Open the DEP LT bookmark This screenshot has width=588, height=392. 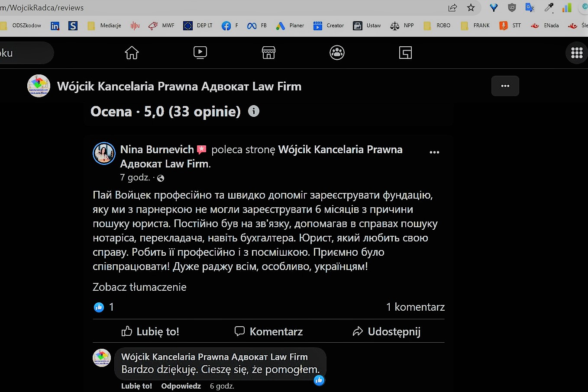point(198,26)
